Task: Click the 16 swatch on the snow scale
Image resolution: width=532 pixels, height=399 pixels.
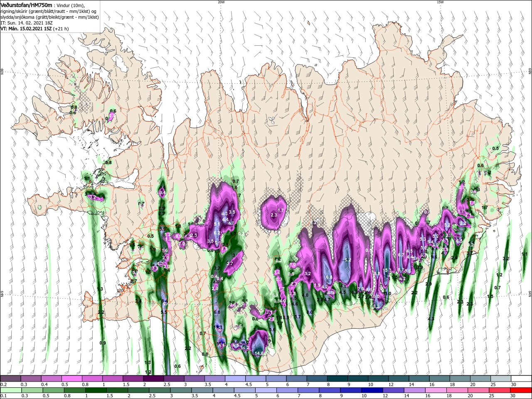Action: click(440, 378)
